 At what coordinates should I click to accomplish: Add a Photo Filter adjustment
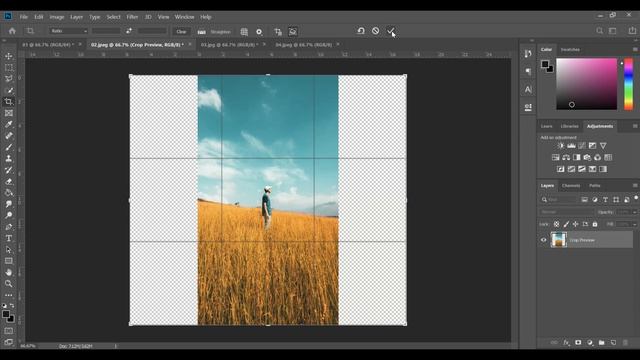click(587, 158)
